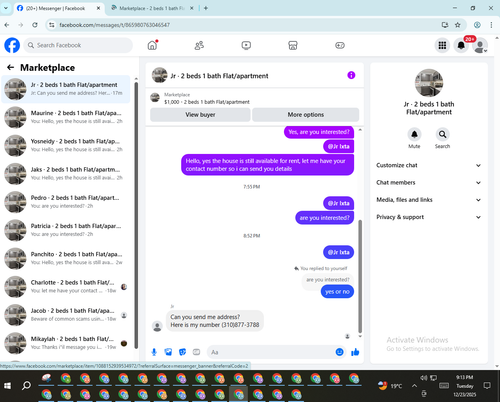Go back from Marketplace chats arrow

click(x=11, y=68)
